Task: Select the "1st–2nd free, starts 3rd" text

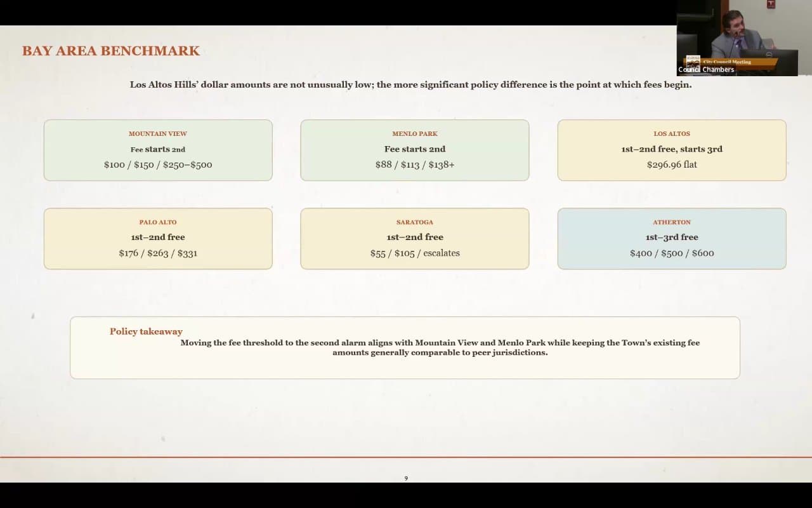Action: [672, 149]
